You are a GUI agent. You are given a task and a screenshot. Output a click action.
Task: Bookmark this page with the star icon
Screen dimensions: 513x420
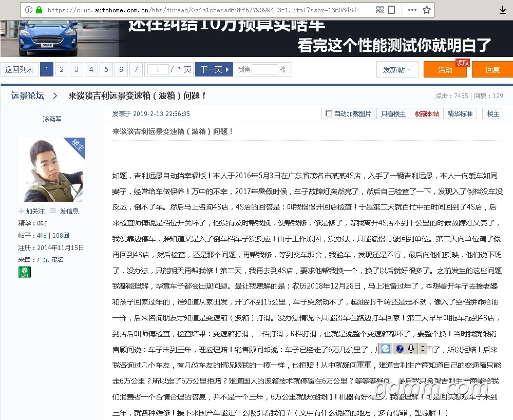pyautogui.click(x=426, y=10)
